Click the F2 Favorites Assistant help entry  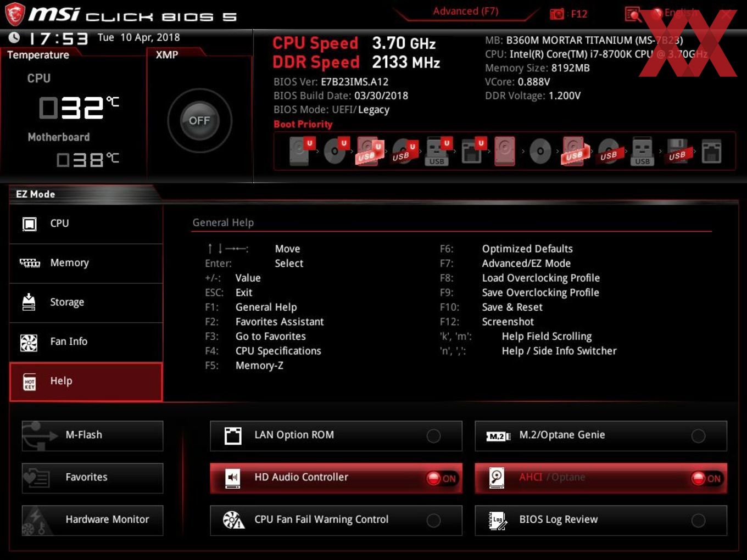[264, 322]
